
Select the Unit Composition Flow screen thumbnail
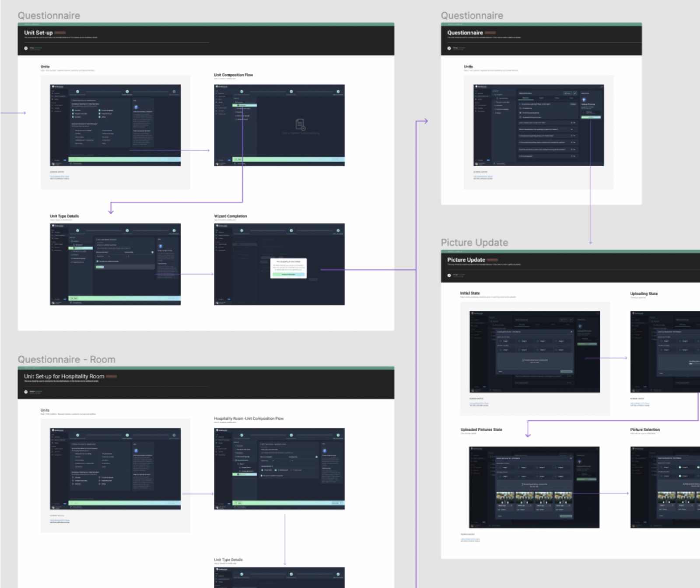[279, 125]
